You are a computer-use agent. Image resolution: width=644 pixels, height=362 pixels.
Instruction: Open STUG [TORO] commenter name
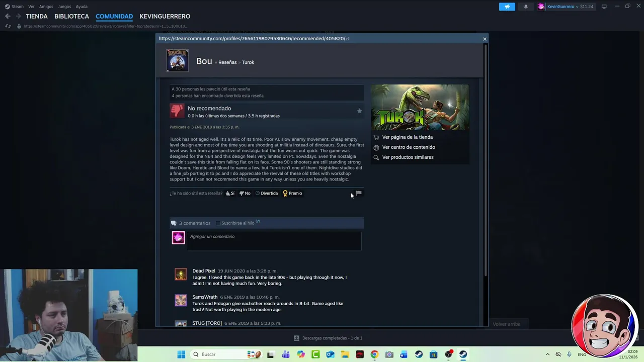tap(207, 323)
